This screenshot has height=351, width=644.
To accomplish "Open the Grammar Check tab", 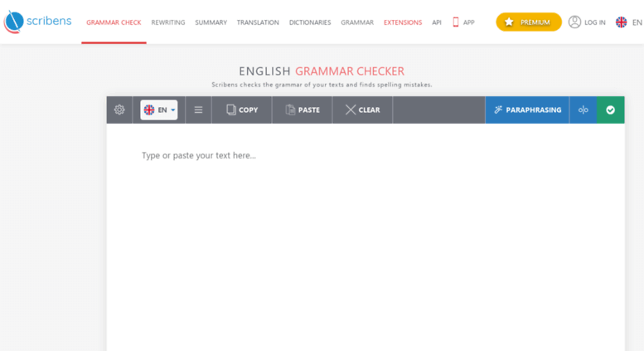I will 114,22.
